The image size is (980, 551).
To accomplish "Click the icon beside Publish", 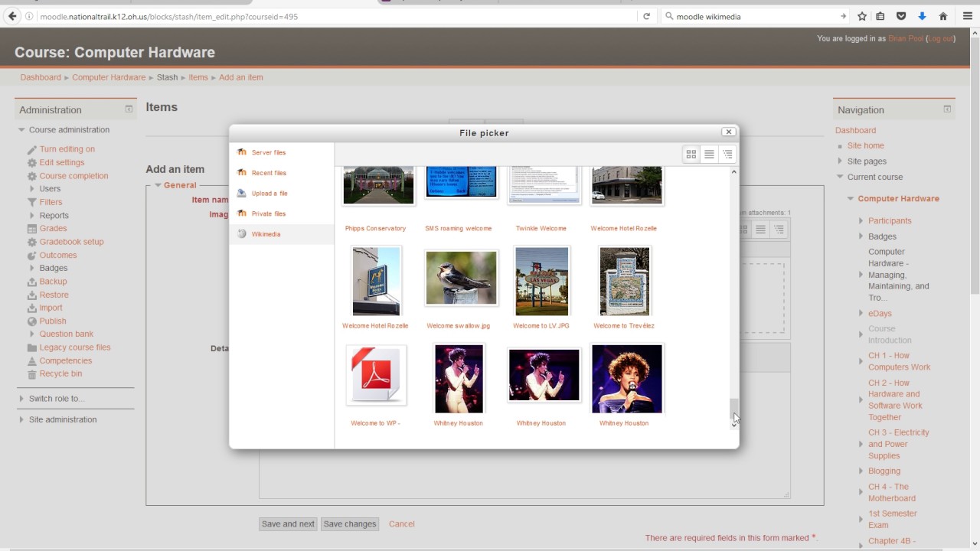I will [31, 321].
